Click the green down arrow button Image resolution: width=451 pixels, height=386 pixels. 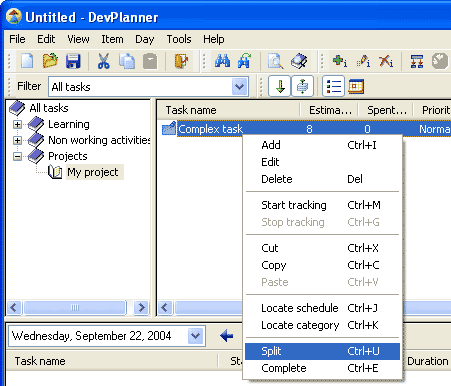point(280,86)
